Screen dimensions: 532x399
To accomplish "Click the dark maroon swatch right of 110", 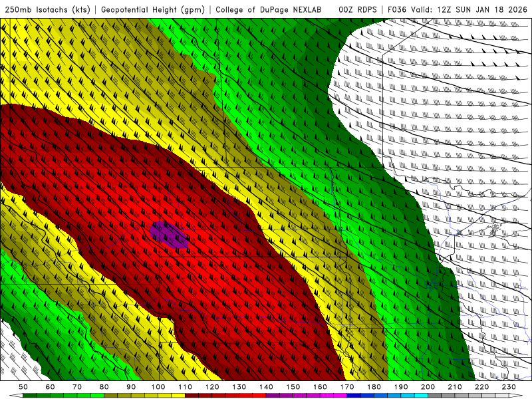I will pos(192,396).
